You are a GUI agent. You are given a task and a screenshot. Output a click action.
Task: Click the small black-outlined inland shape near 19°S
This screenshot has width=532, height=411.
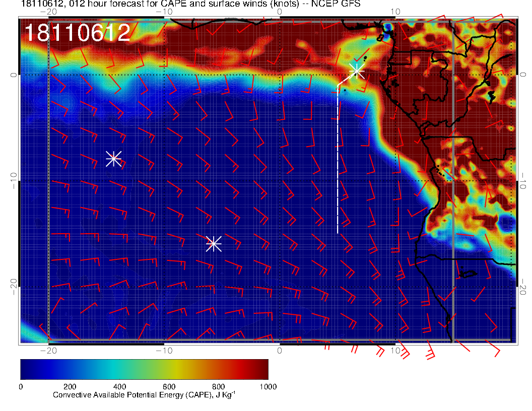[x=467, y=273]
